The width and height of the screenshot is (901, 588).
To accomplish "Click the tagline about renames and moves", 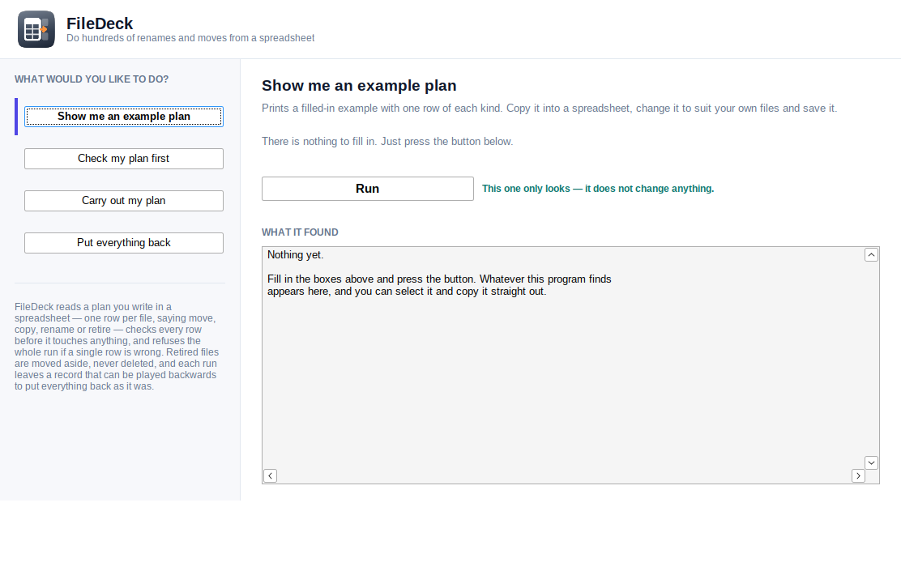I will point(190,38).
